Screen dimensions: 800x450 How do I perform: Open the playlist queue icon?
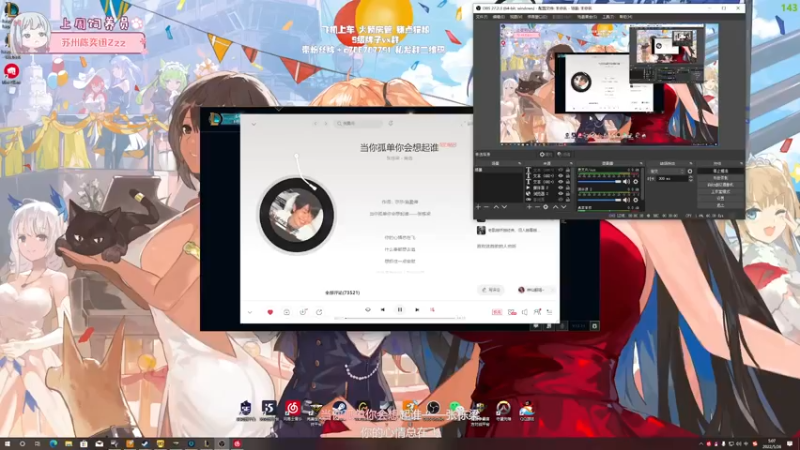coord(549,312)
